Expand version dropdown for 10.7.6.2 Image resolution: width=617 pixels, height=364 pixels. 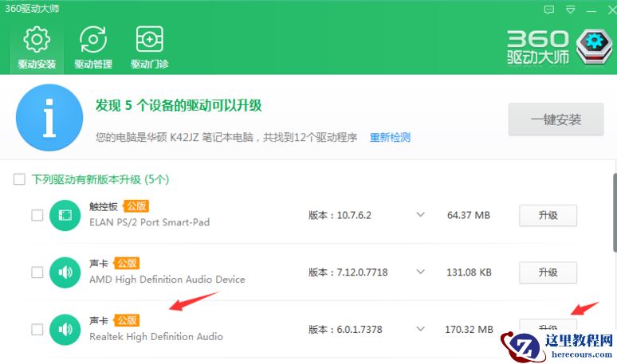421,214
